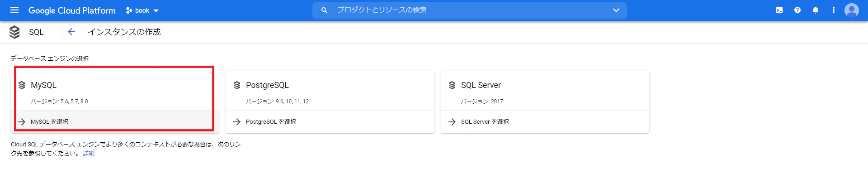Click the MySQL card database icon
Screen dimensions: 868x174
click(22, 85)
